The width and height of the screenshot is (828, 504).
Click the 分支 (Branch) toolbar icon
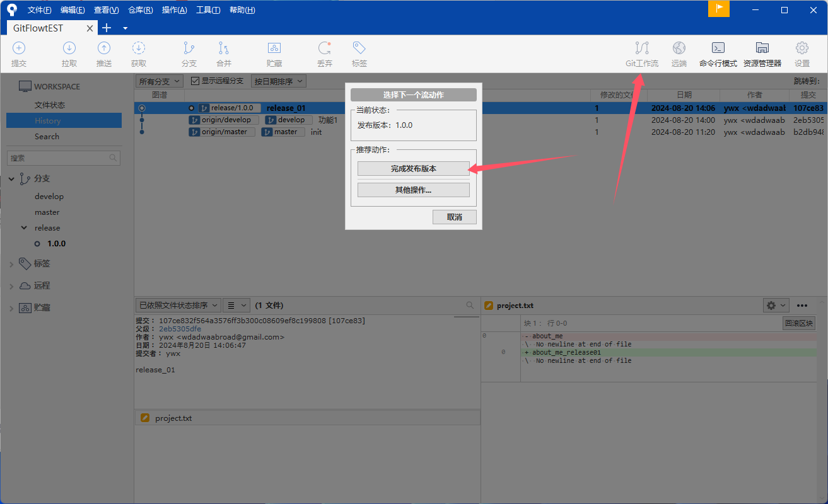(189, 48)
